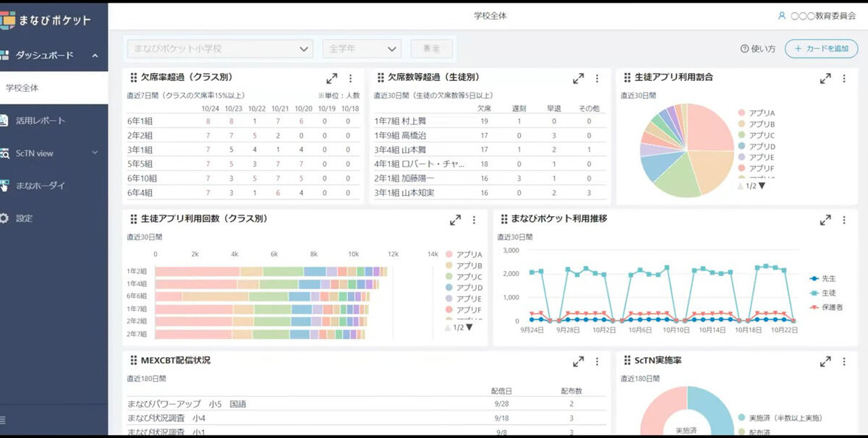This screenshot has width=868, height=438.
Task: Click the 使い方 help question-mark icon
Action: [x=744, y=49]
